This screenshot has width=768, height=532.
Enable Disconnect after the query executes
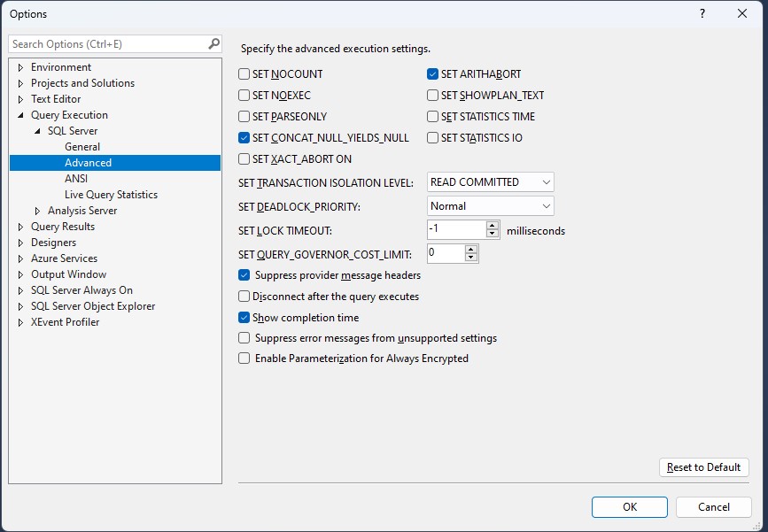click(x=244, y=296)
